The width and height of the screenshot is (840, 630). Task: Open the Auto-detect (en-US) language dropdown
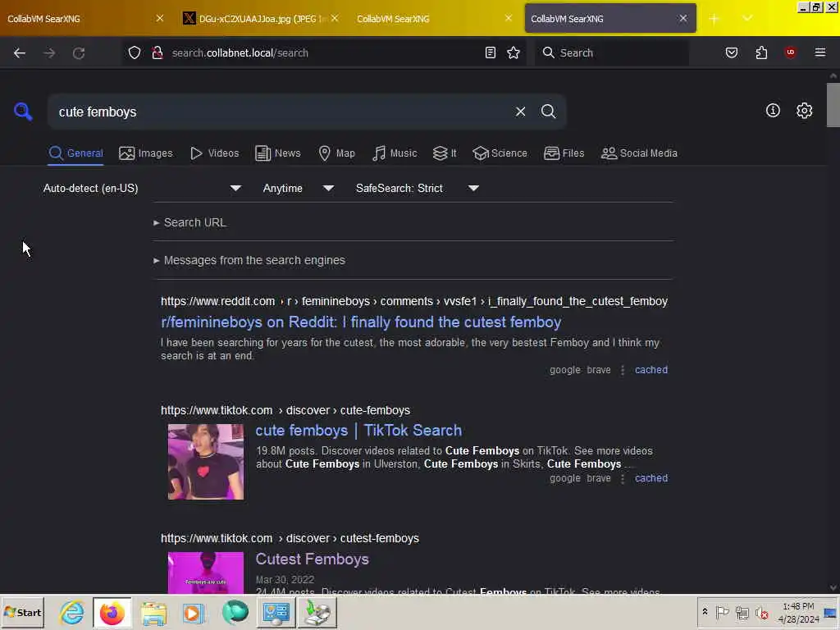point(142,188)
